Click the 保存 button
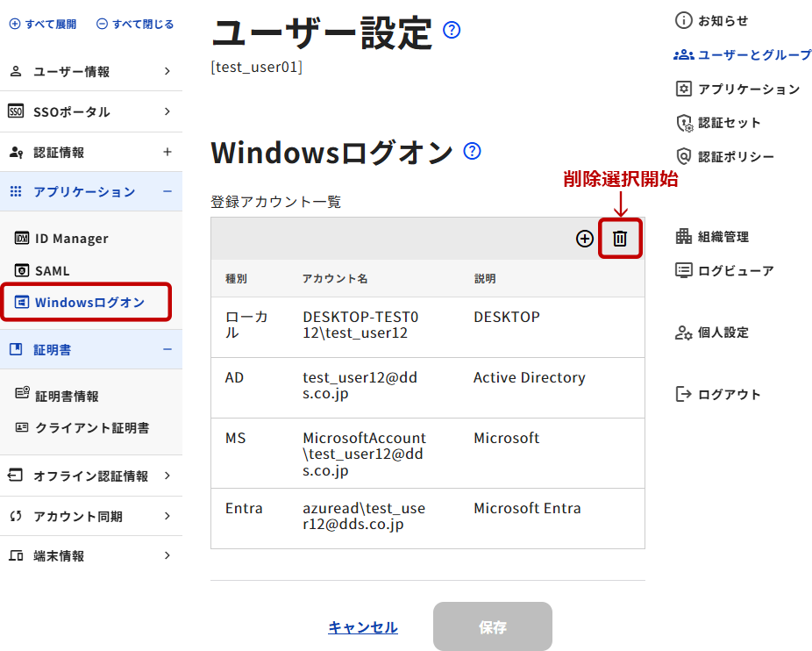812x651 pixels. pyautogui.click(x=492, y=627)
